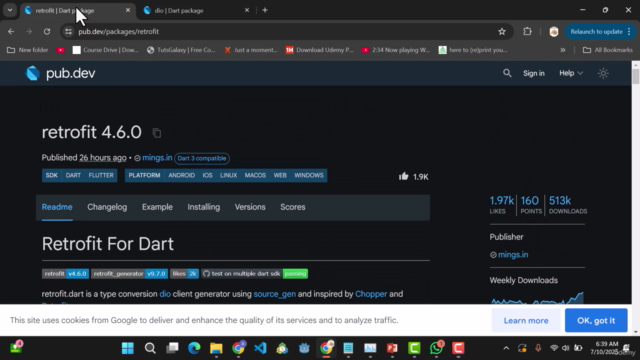This screenshot has height=360, width=640.
Task: Open taskbar Search
Action: coord(150,348)
